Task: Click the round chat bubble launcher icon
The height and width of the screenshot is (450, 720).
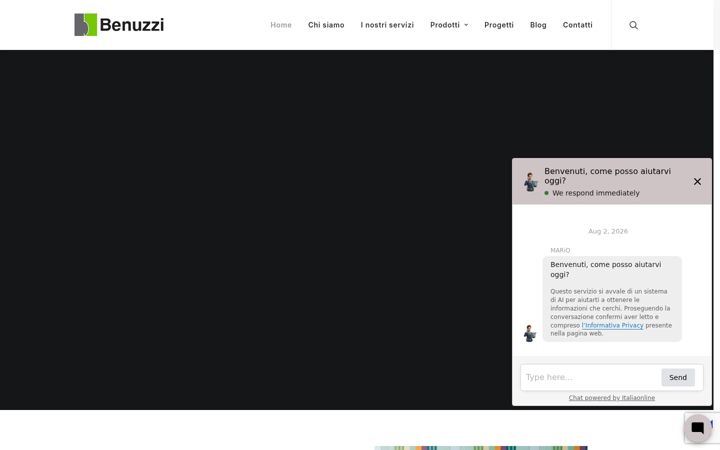Action: click(x=698, y=428)
